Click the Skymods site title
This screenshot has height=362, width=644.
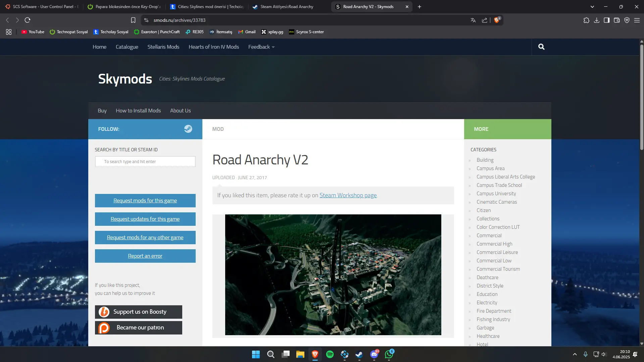[x=125, y=79]
